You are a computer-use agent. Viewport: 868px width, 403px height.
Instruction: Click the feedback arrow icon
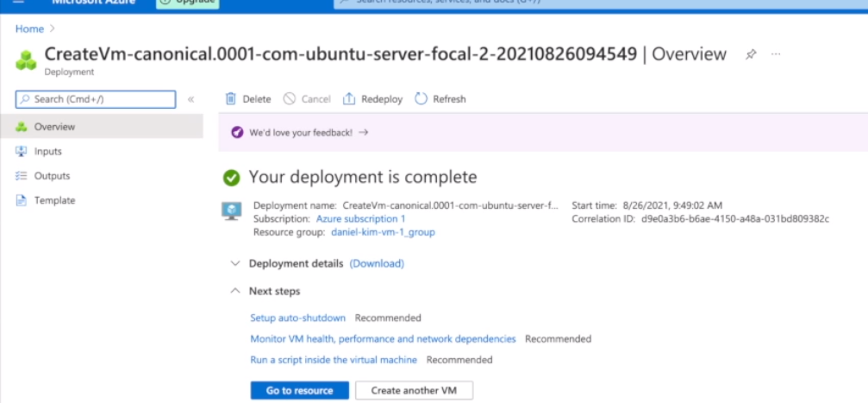tap(363, 133)
